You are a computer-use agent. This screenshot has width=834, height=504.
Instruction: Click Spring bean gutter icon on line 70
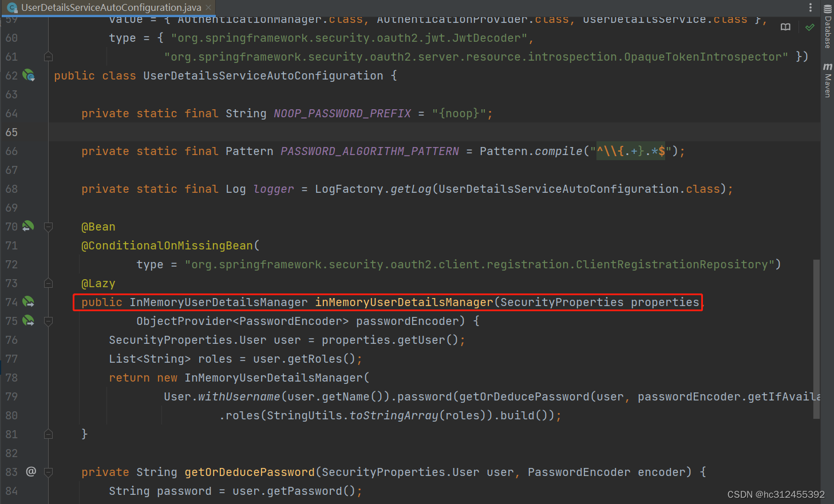pos(28,227)
